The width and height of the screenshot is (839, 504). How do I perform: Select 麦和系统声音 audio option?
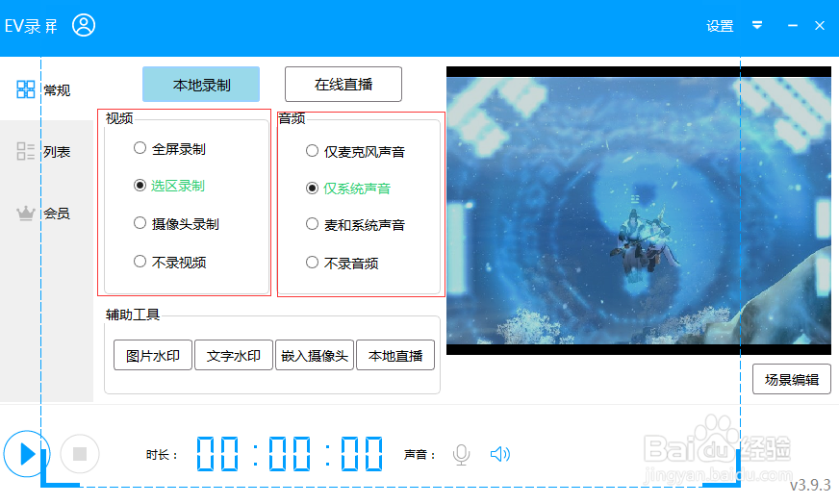355,225
